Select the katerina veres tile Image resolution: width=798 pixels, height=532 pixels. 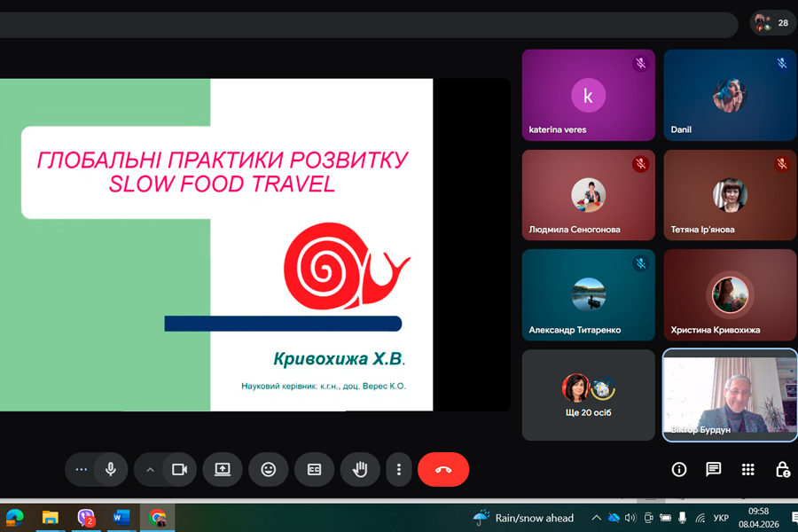point(589,95)
